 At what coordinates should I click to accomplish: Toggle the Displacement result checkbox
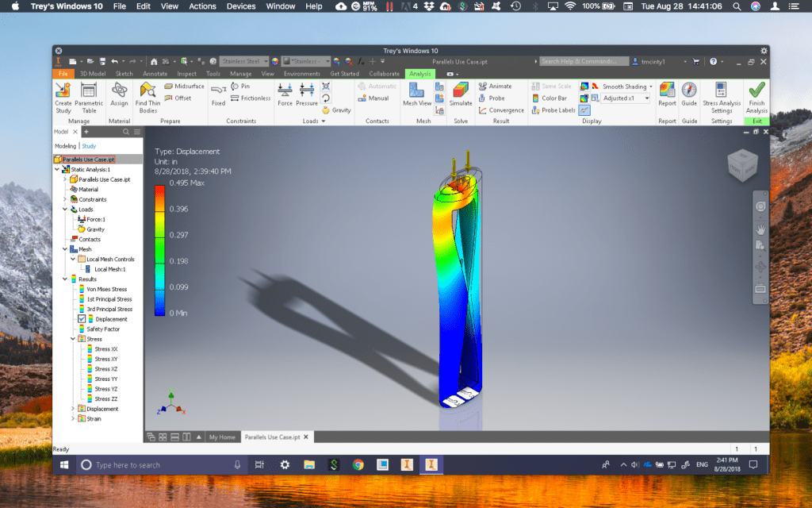[x=82, y=319]
